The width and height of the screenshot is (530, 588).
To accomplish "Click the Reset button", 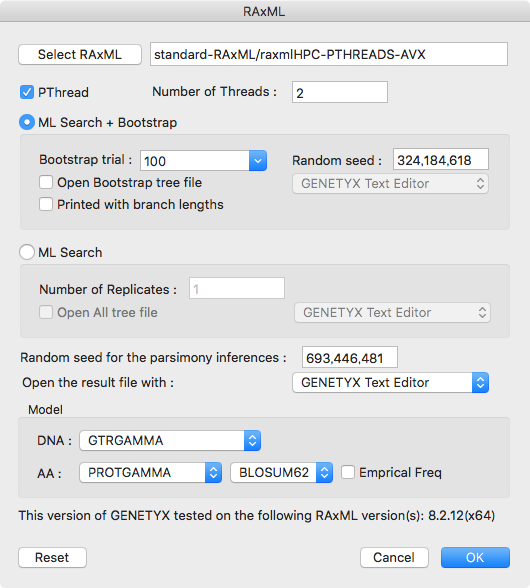I will pyautogui.click(x=53, y=558).
